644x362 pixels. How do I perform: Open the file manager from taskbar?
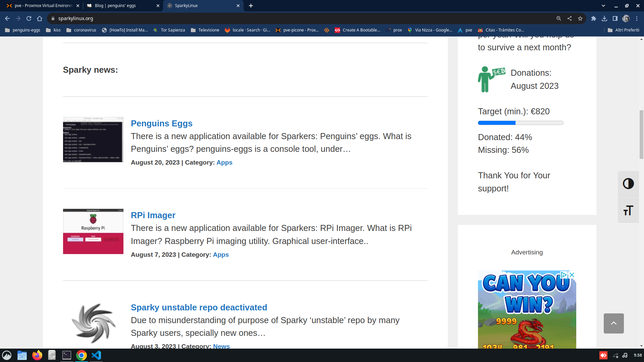pos(22,355)
